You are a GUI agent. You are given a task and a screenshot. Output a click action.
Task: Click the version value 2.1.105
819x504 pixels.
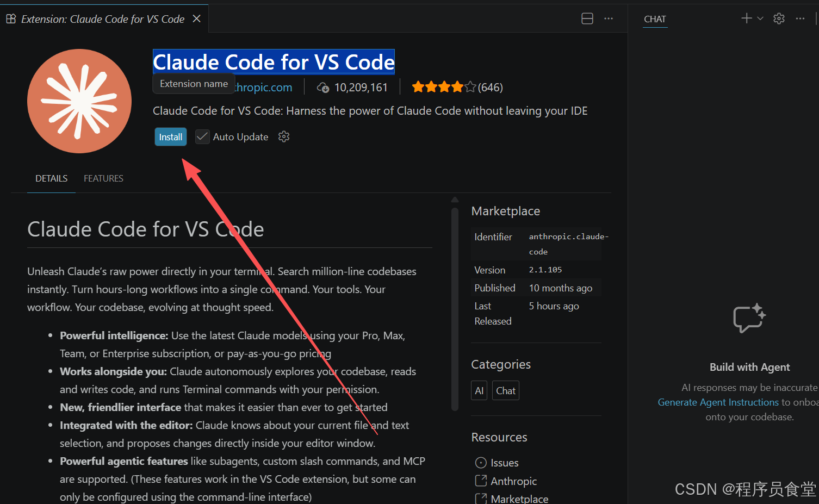[545, 270]
